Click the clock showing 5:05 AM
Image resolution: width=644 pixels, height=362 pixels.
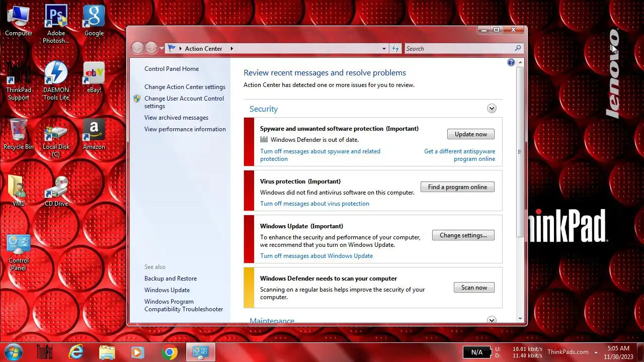coord(618,348)
